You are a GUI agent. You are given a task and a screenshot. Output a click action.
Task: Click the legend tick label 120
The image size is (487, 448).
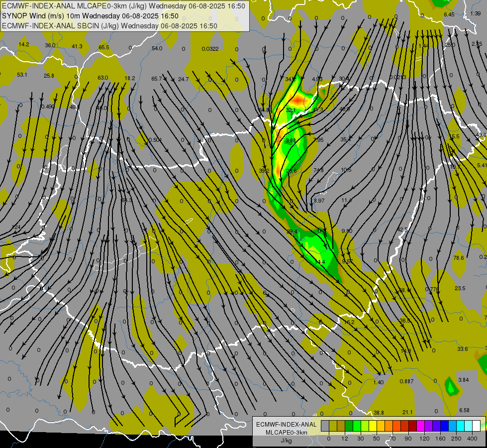pyautogui.click(x=424, y=439)
